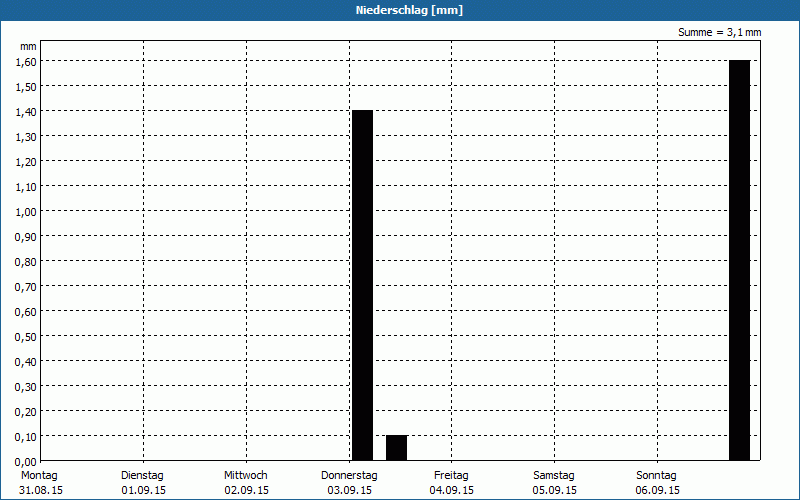The height and width of the screenshot is (500, 800).
Task: Click the 0,80 y-axis value
Action: point(26,262)
